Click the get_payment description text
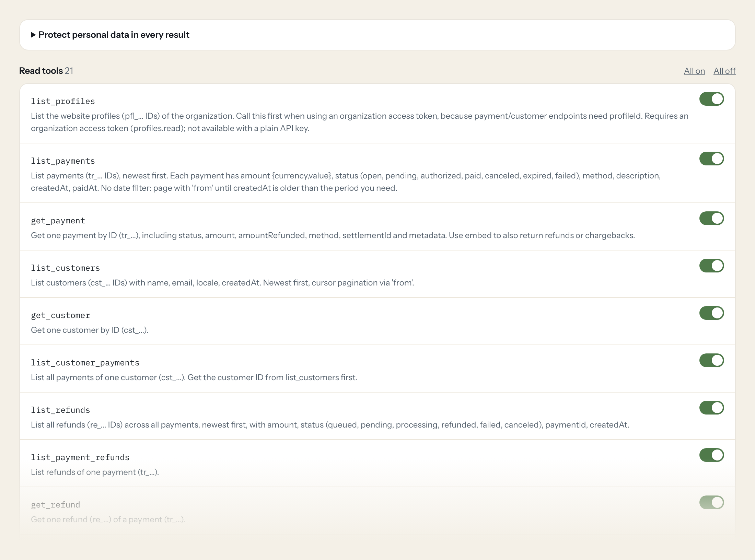This screenshot has height=560, width=755. point(333,235)
